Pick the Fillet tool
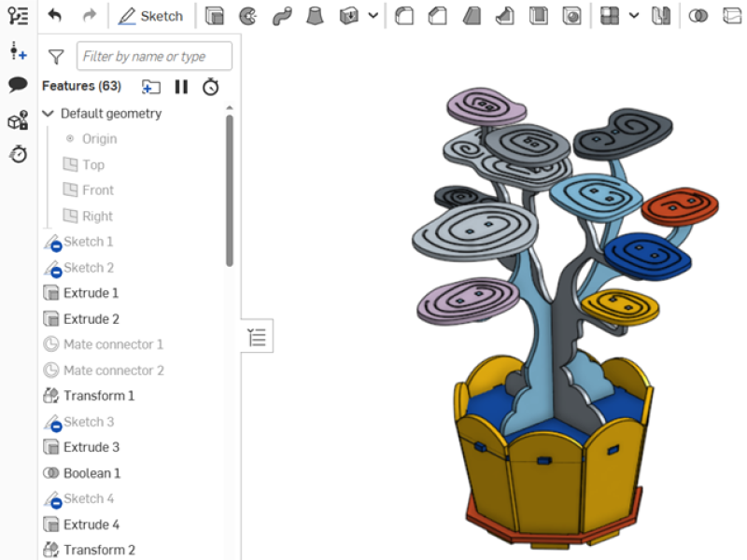The height and width of the screenshot is (560, 747). point(404,16)
